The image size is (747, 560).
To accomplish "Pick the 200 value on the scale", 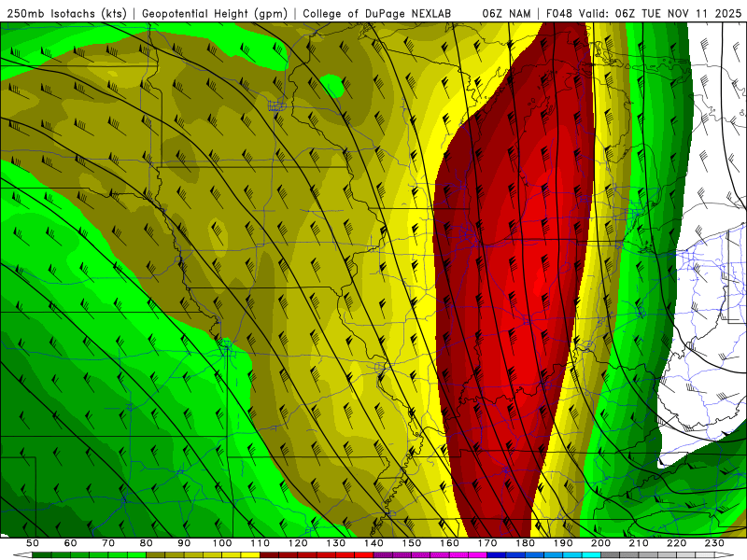I will click(x=601, y=543).
